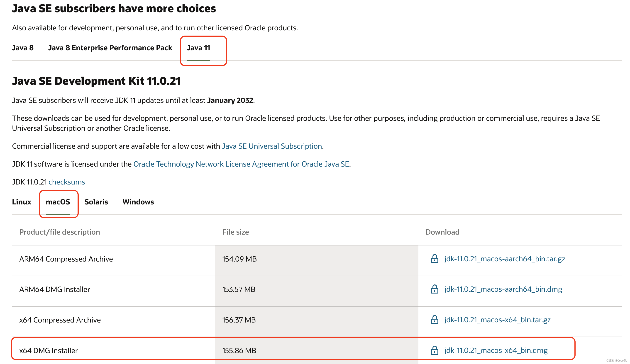Download jdk-11.0.21_macos-x64_bin.dmg installer
Viewport: 630px width, 364px height.
pyautogui.click(x=496, y=350)
